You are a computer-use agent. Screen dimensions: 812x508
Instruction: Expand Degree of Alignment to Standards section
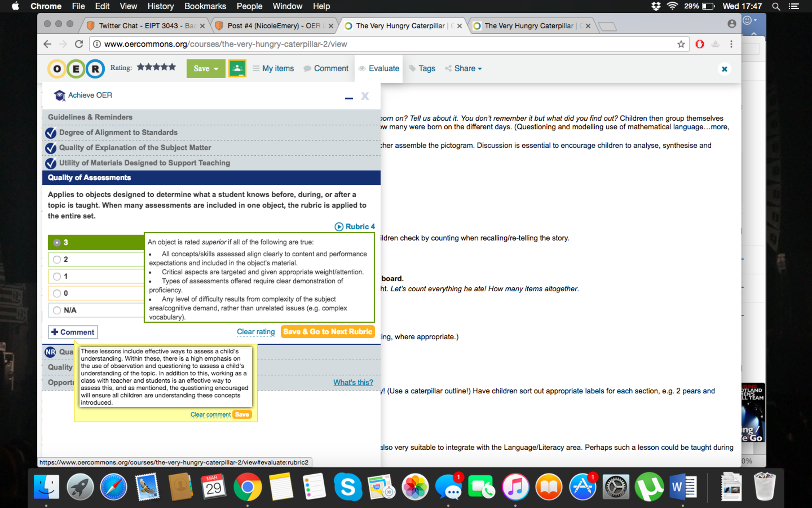click(x=118, y=132)
